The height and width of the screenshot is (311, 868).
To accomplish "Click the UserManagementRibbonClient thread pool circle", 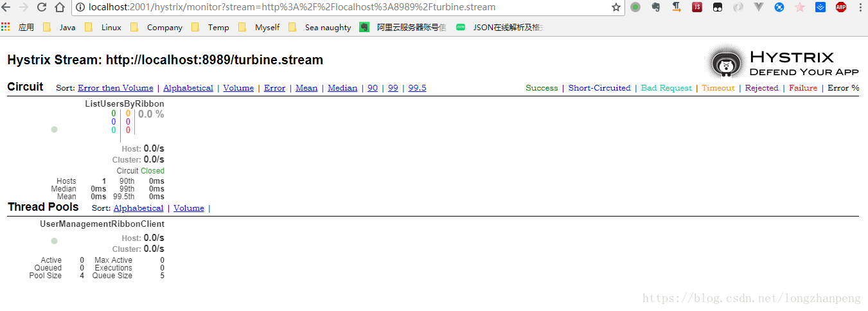I will point(55,241).
